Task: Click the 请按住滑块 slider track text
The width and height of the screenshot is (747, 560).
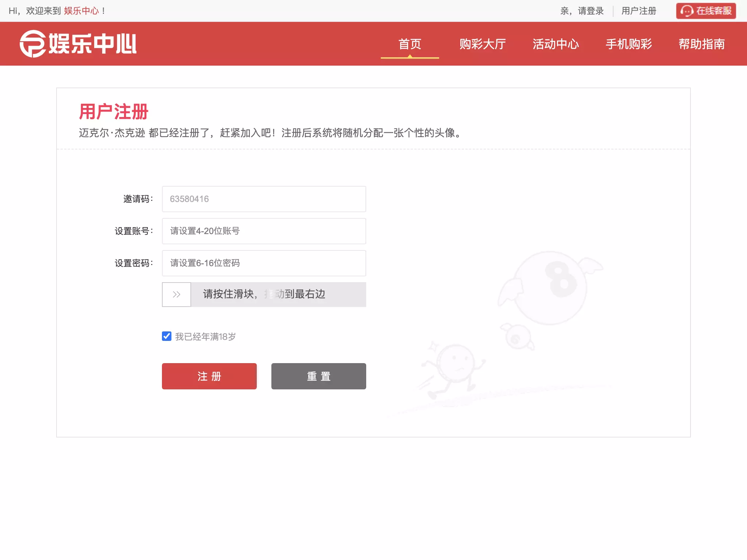Action: point(264,294)
